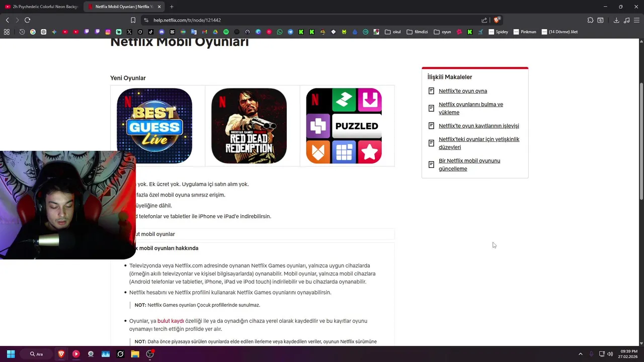
Task: Open the Gemini sparkle bookmark icon
Action: click(54, 32)
